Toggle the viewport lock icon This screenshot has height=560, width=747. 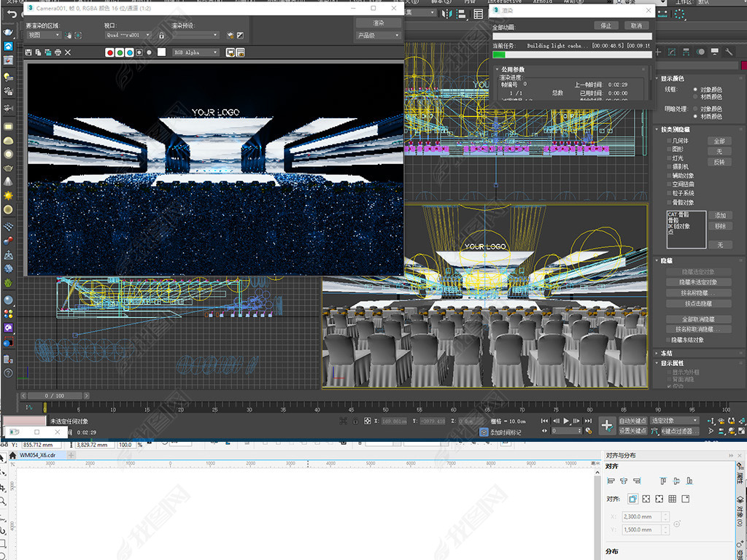tap(161, 35)
